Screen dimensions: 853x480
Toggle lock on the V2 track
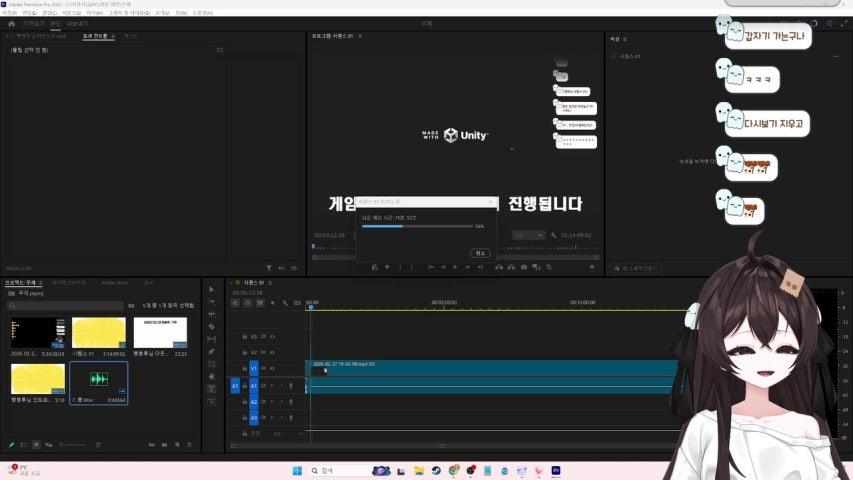click(245, 353)
